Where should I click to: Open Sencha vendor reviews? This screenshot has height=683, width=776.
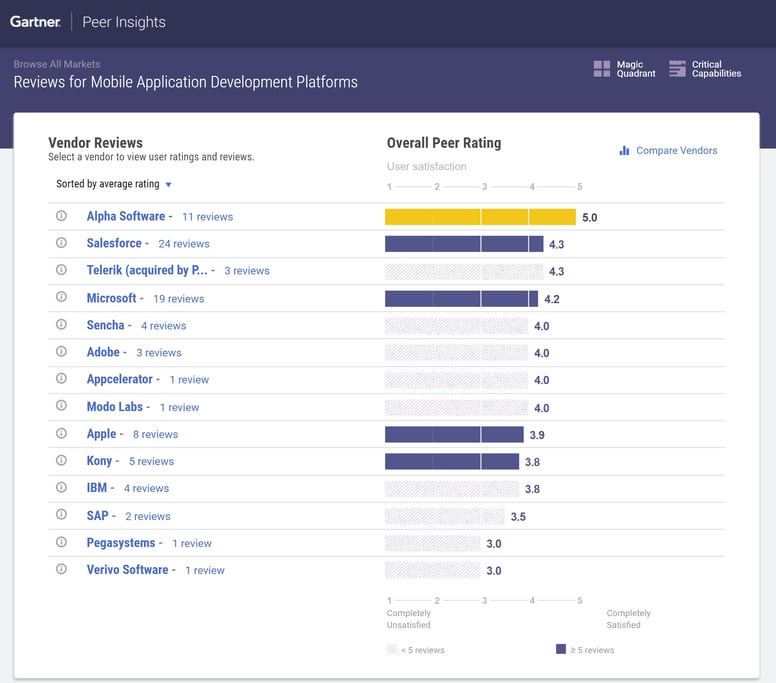(105, 325)
